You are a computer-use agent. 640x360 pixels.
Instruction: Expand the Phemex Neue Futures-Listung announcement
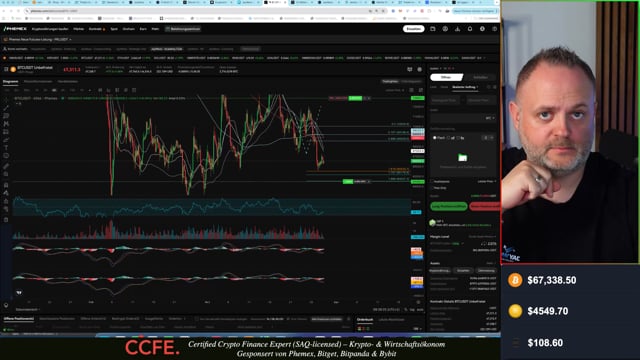pos(40,40)
